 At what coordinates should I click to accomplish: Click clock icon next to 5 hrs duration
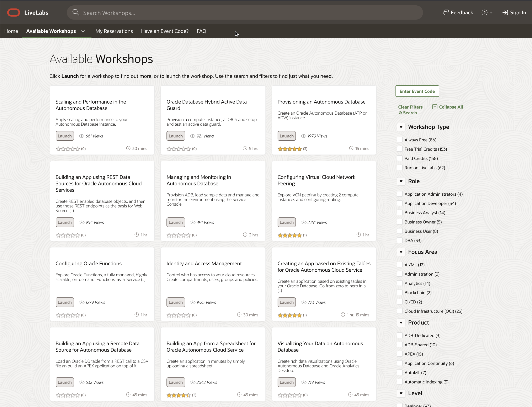tap(245, 148)
